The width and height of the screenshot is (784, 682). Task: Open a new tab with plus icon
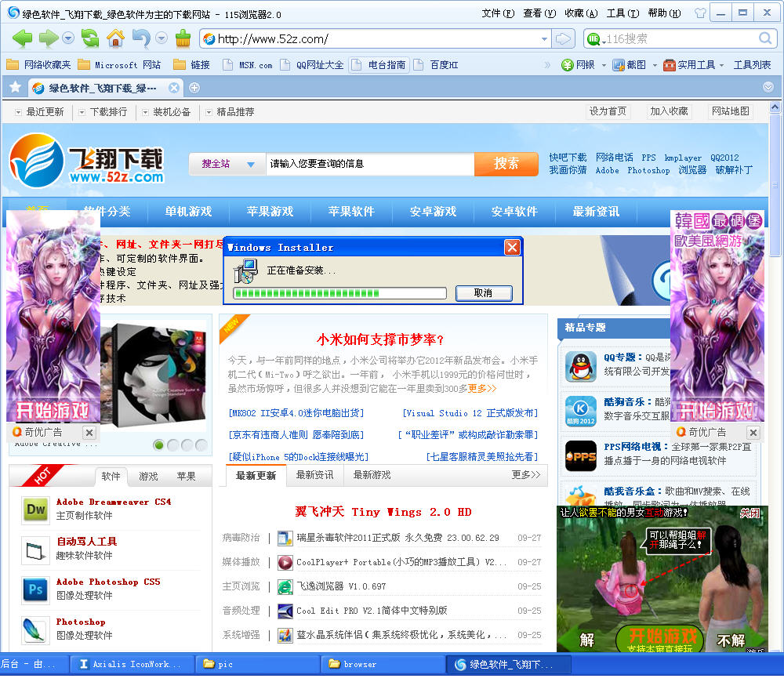point(194,88)
